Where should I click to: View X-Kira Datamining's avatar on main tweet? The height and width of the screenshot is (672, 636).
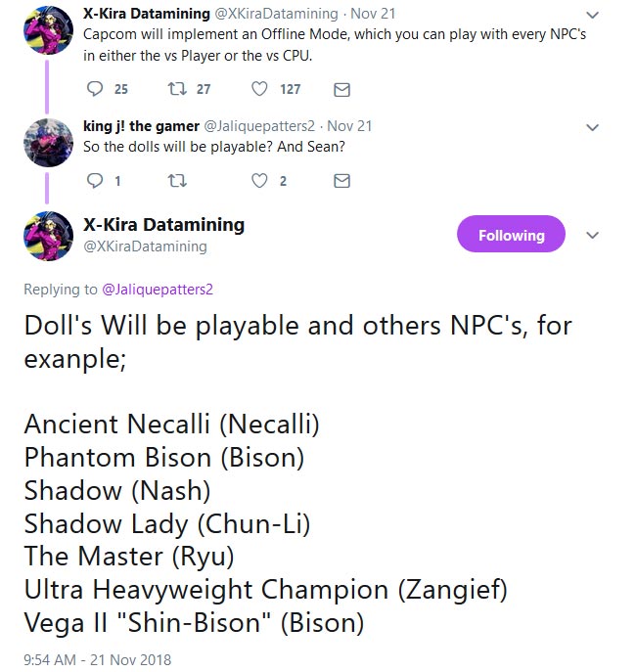[48, 236]
